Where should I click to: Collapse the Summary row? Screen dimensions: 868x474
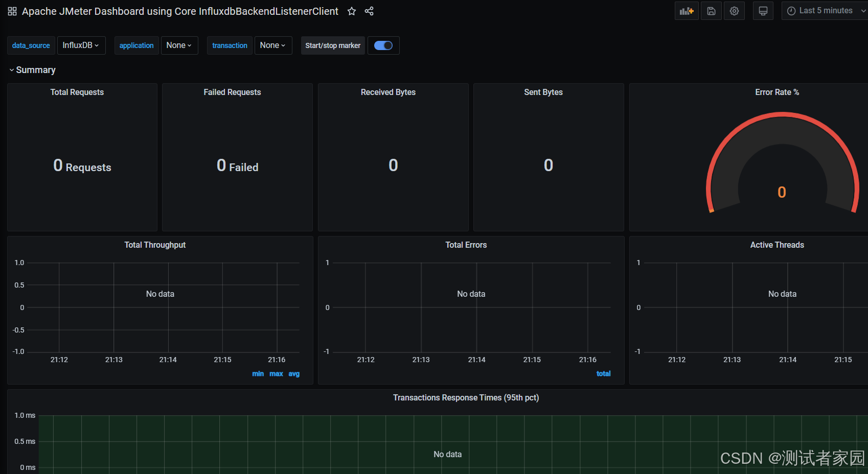click(32, 70)
